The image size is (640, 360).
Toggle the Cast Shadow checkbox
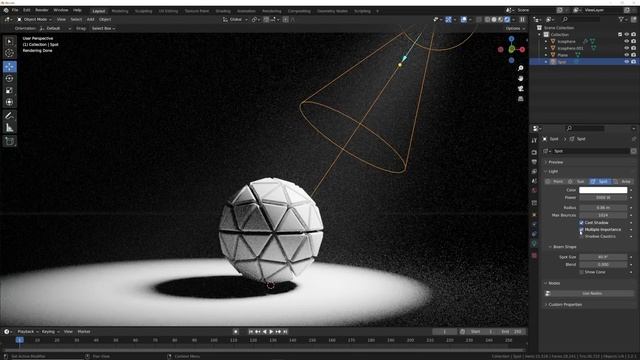click(x=581, y=223)
